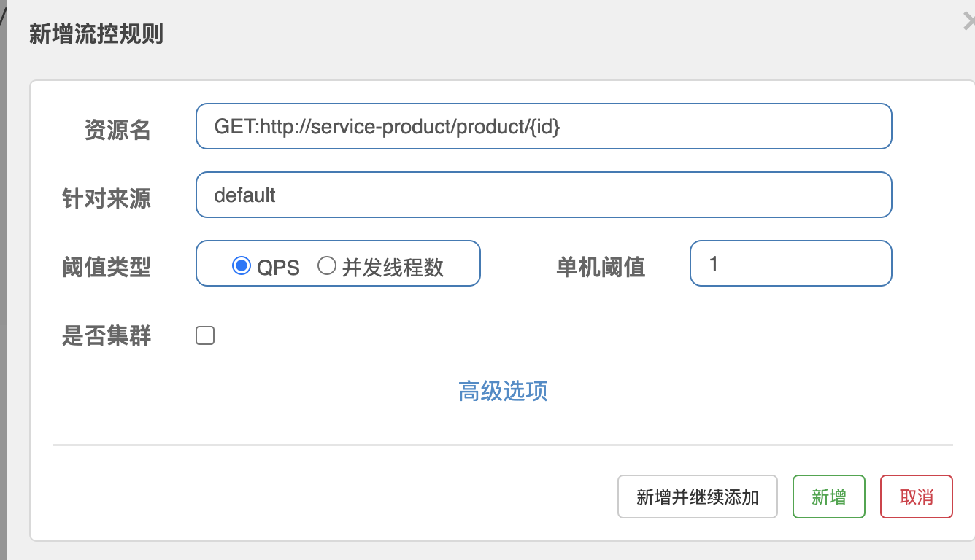Select the 并发线程数 radio button
The height and width of the screenshot is (560, 975).
tap(327, 265)
